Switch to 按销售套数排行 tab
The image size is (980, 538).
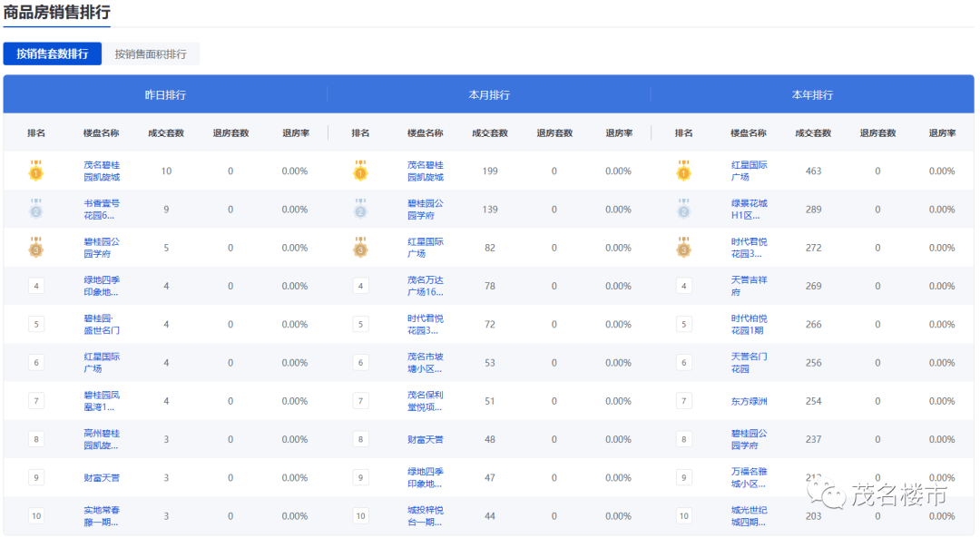[x=53, y=54]
